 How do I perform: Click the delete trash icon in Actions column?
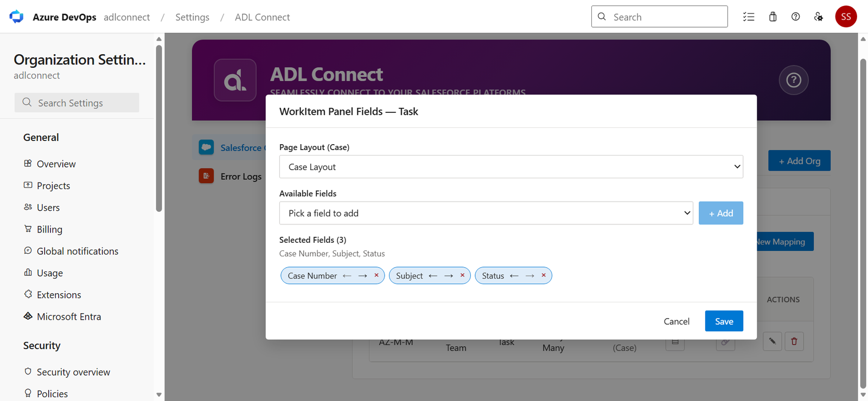tap(794, 341)
